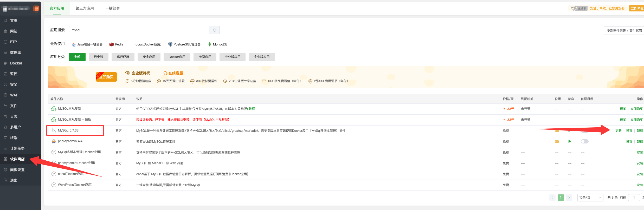Viewport: 644px width, 210px height.
Task: Select the 已安装 category filter
Action: click(x=99, y=57)
